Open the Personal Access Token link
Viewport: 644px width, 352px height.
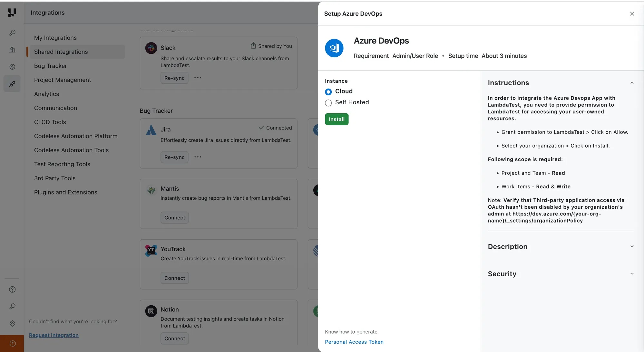coord(354,342)
